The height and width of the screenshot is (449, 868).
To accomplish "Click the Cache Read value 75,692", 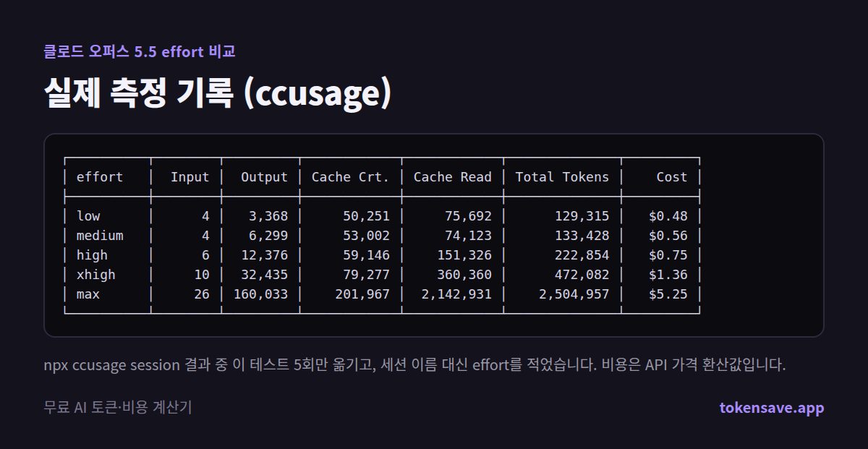I will click(468, 215).
